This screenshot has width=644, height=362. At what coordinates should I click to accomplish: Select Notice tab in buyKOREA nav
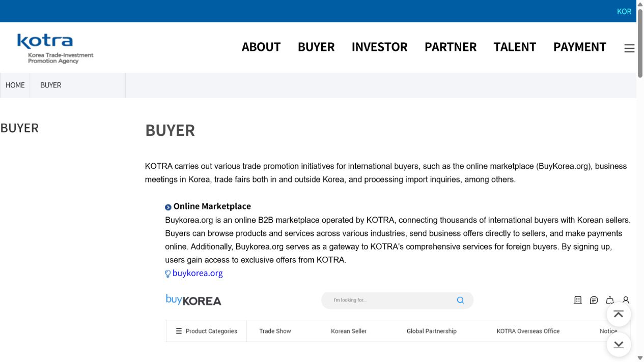coord(608,331)
